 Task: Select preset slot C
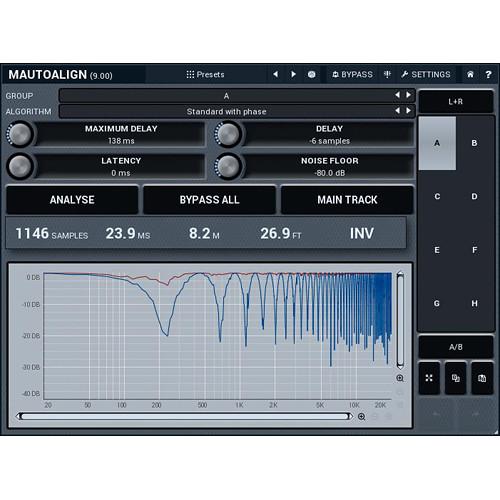coord(437,196)
